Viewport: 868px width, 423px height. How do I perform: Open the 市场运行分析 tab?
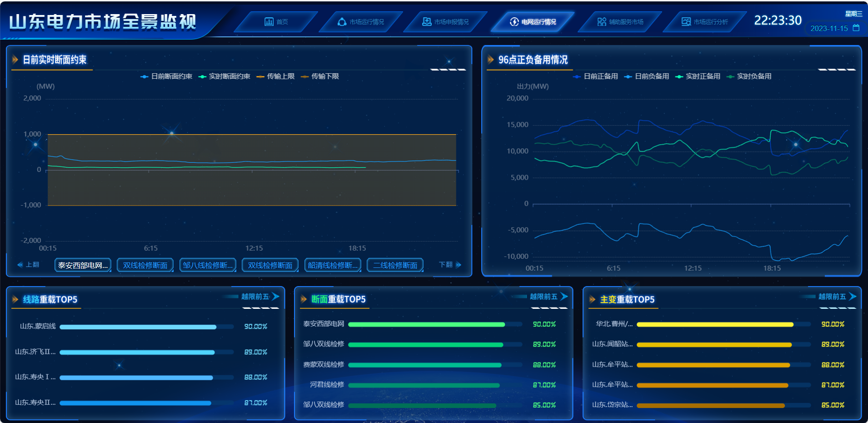coord(704,22)
